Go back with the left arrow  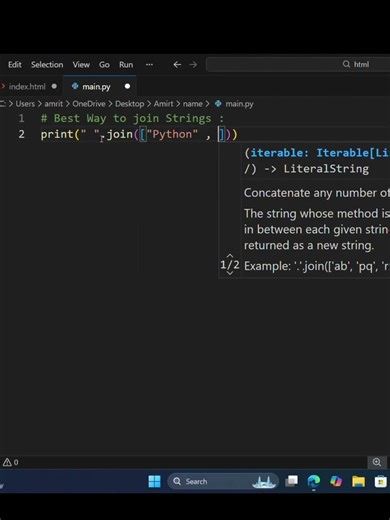177,64
